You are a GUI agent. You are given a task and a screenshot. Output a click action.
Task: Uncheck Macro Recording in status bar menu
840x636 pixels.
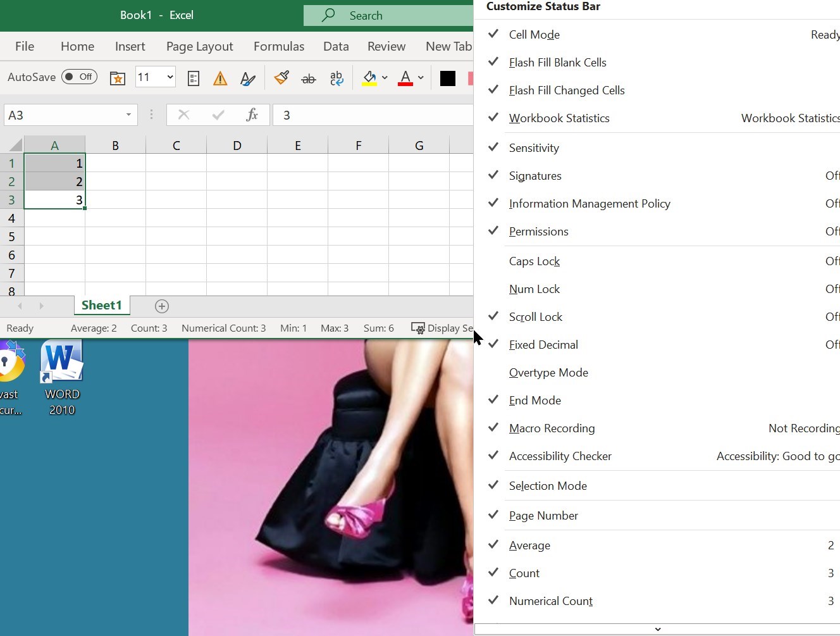pos(552,428)
